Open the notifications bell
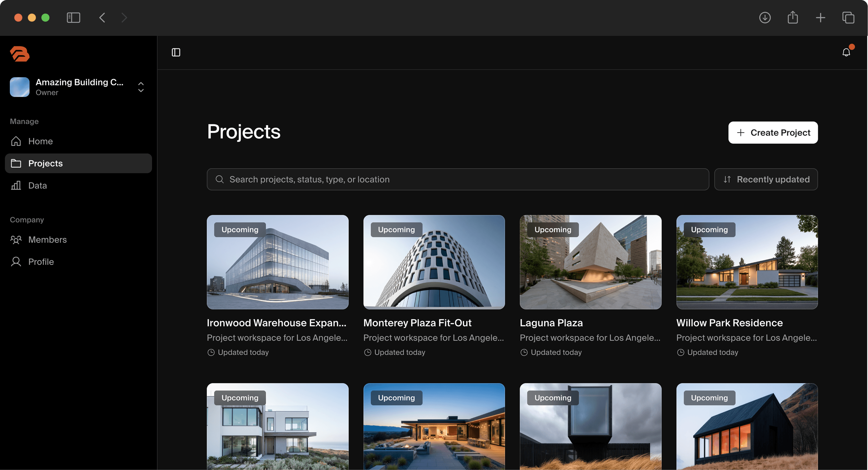Viewport: 868px width, 470px height. tap(846, 52)
